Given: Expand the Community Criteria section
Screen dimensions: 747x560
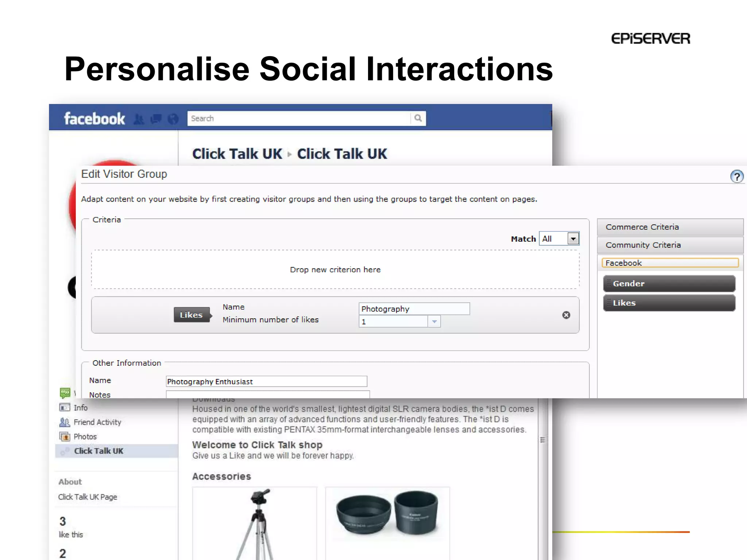Looking at the screenshot, I should (x=670, y=245).
